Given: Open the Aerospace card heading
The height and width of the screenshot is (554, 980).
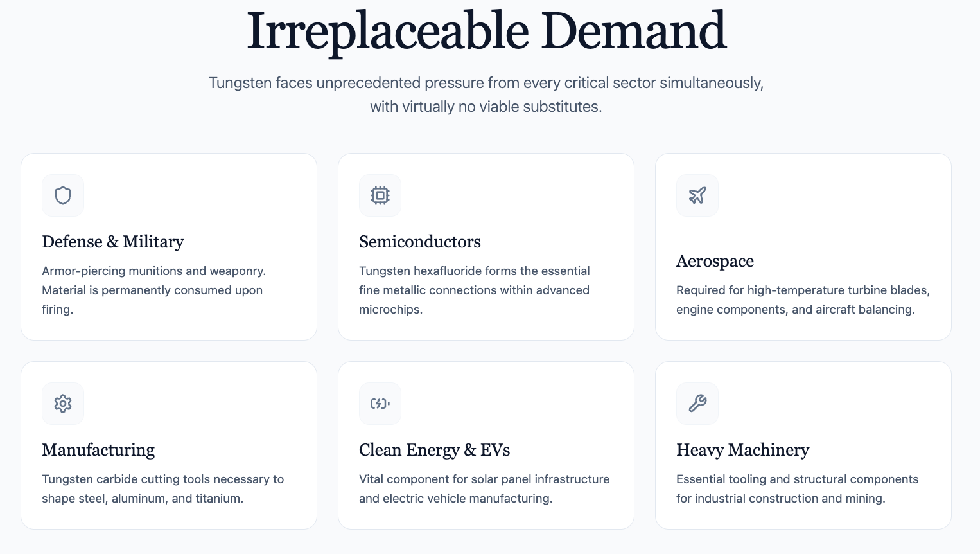Looking at the screenshot, I should click(715, 261).
